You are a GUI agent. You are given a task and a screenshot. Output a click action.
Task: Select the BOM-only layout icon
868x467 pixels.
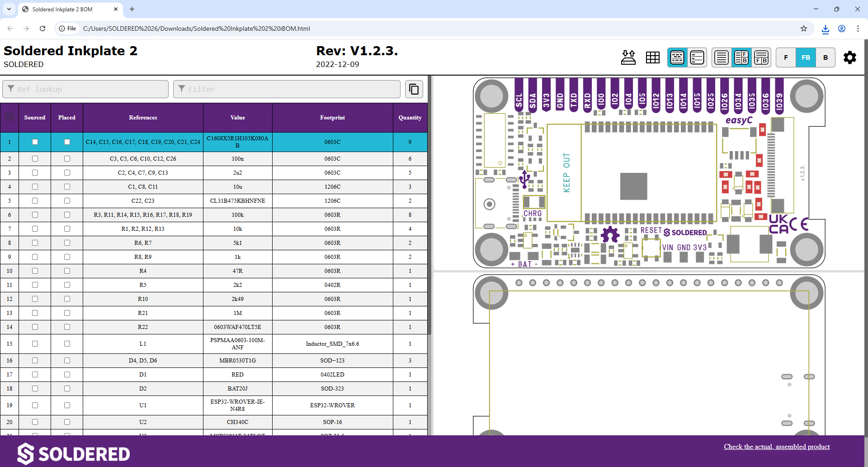pyautogui.click(x=722, y=57)
